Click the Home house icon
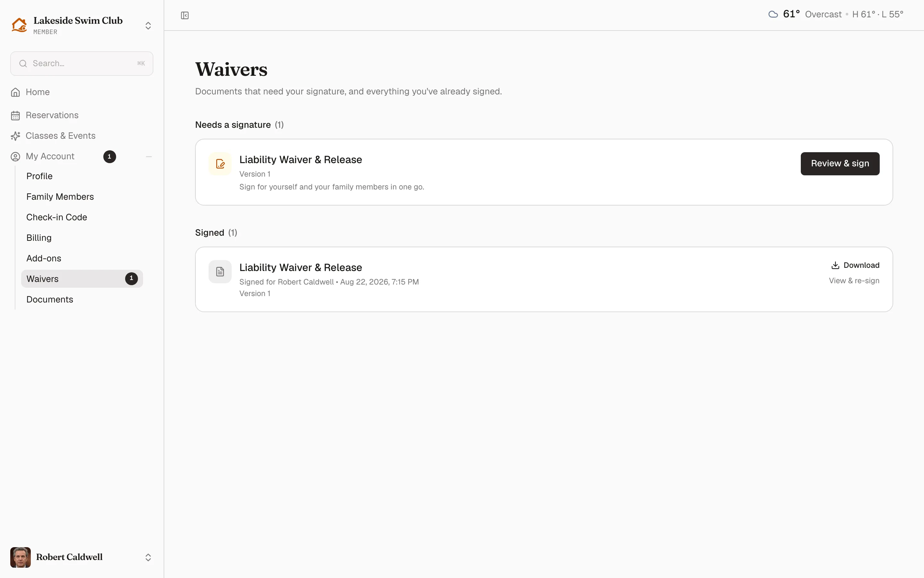This screenshot has width=924, height=578. pyautogui.click(x=15, y=92)
